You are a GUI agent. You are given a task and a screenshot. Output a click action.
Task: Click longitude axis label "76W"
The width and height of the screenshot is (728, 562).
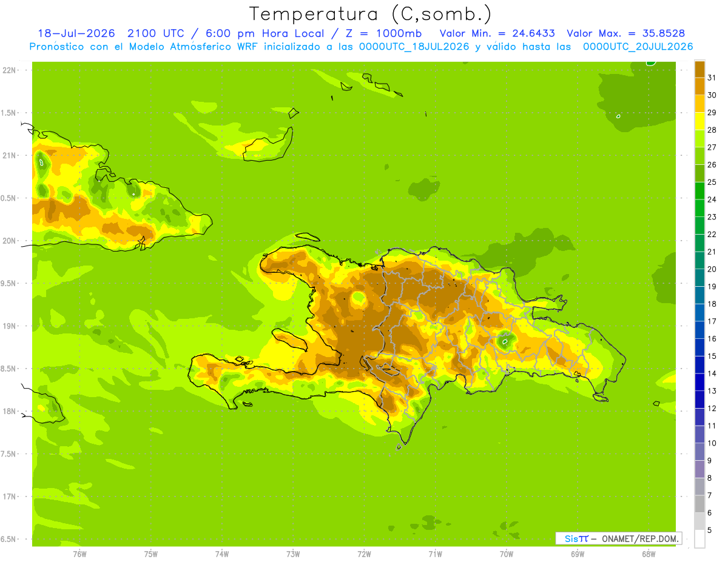(x=79, y=554)
